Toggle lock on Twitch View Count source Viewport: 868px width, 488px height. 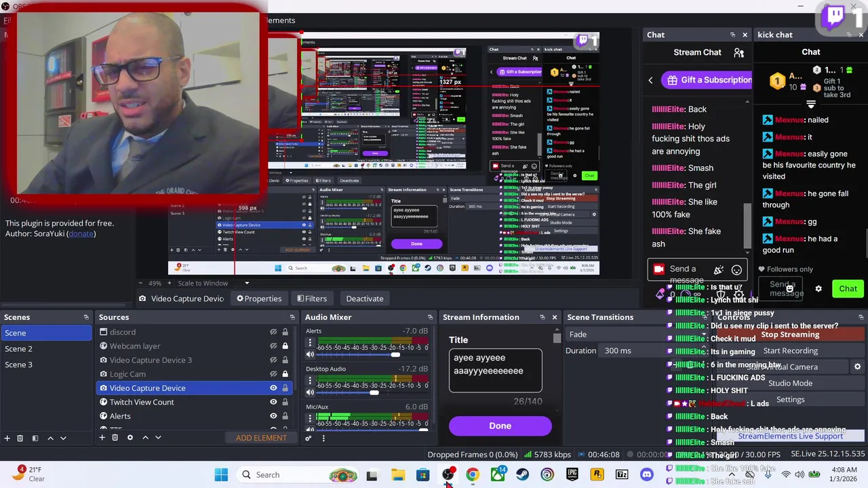[285, 402]
